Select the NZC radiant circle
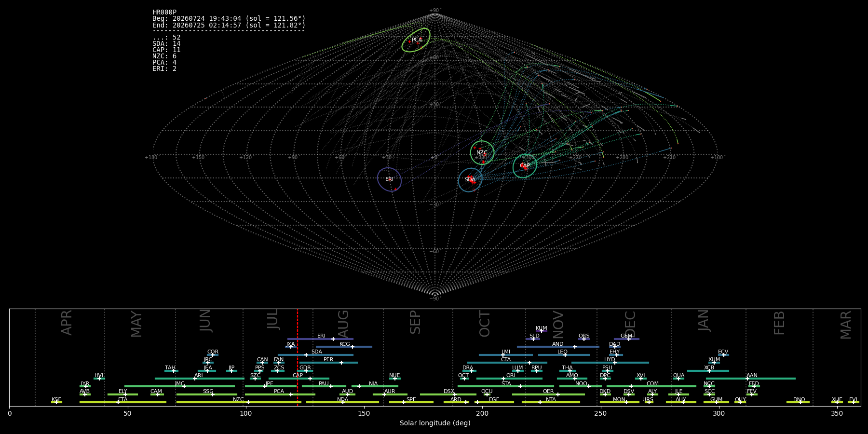This screenshot has height=434, width=868. (x=482, y=153)
